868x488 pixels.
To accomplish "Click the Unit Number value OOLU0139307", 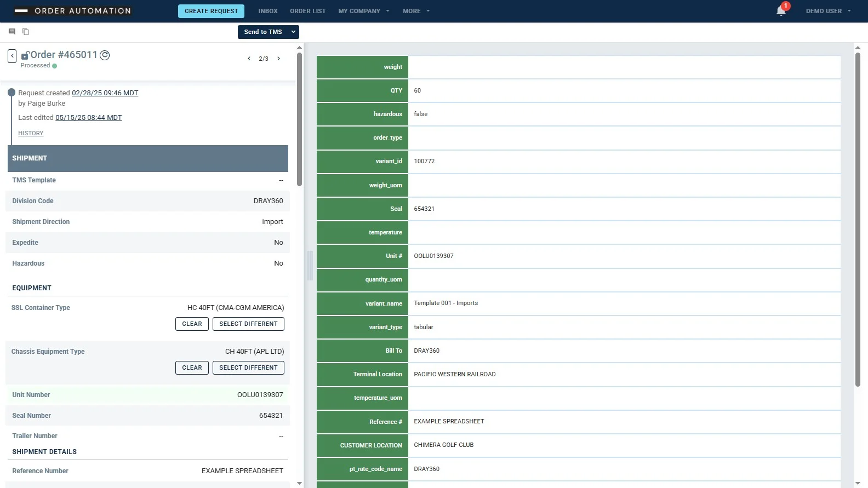I will (260, 395).
